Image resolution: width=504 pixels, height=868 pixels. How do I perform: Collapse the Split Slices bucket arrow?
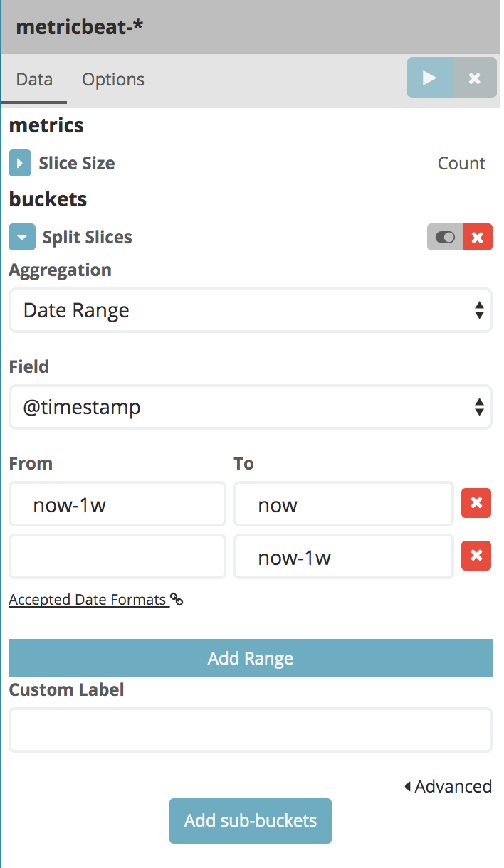point(21,237)
